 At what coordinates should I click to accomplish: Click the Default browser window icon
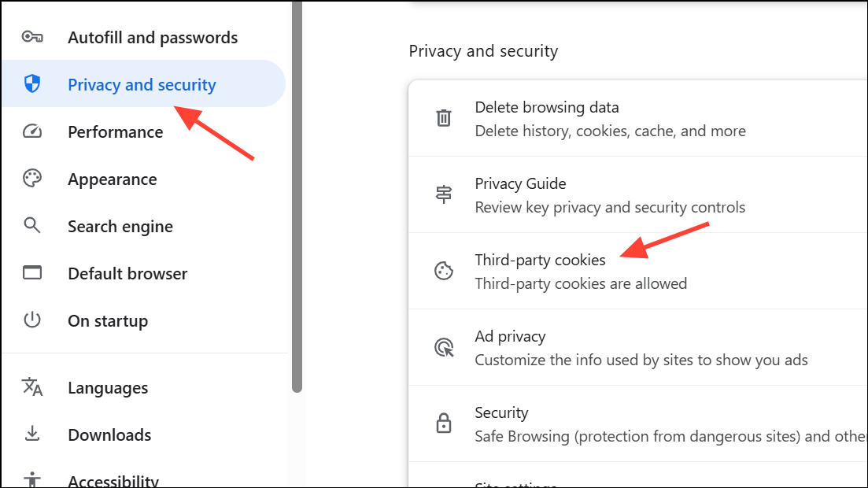tap(32, 272)
